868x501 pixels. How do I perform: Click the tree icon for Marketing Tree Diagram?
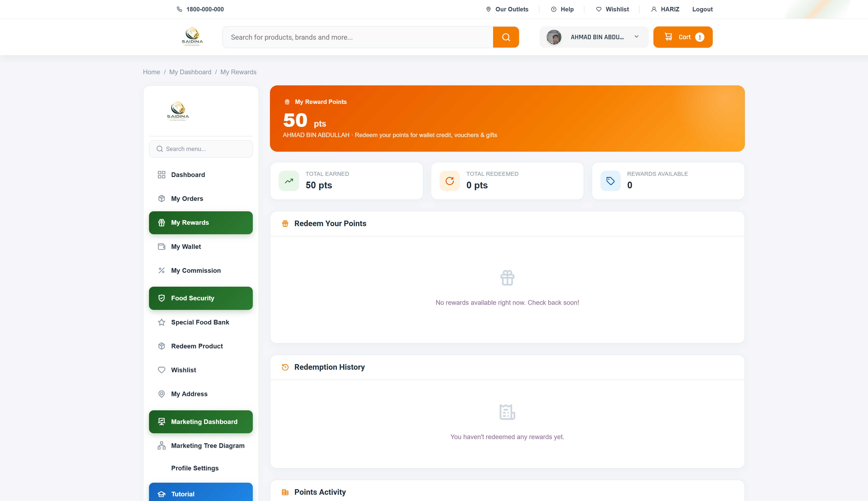(x=162, y=446)
